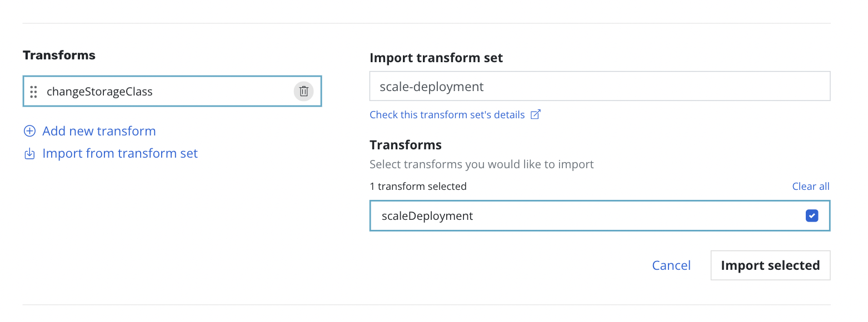Click Transforms heading below the details link
This screenshot has height=322, width=868.
tap(405, 145)
